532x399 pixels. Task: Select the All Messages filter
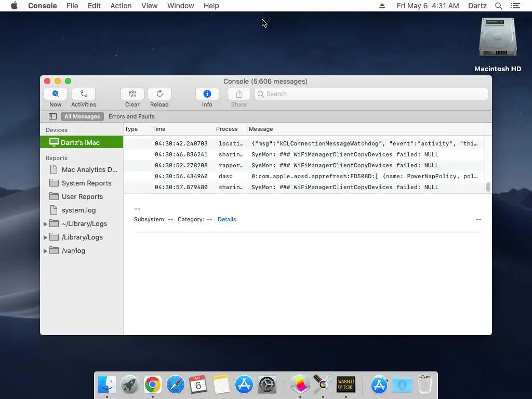point(82,116)
